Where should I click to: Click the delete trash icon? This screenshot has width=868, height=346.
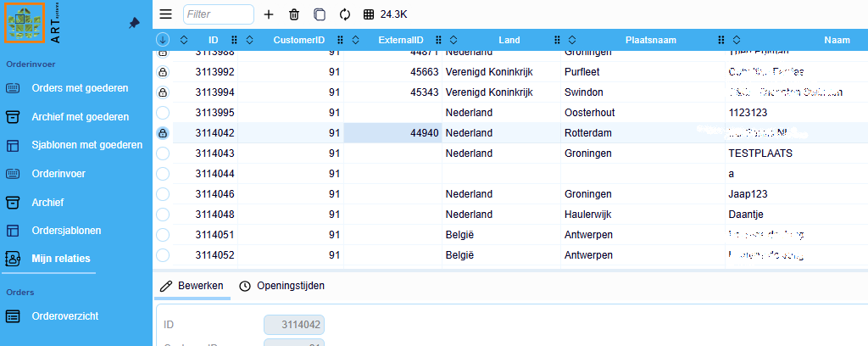[294, 14]
